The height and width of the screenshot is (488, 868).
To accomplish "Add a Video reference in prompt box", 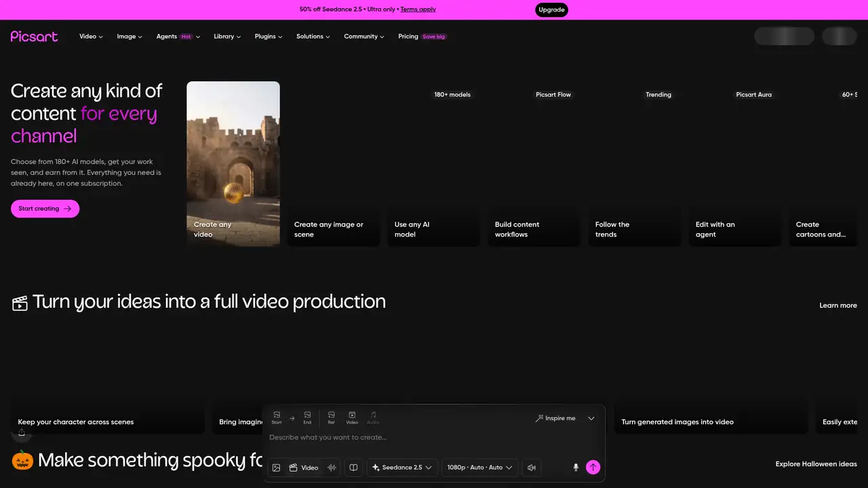I will (x=352, y=418).
